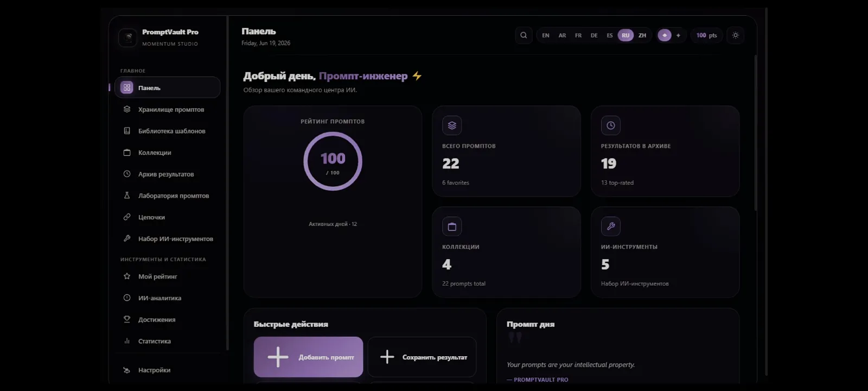The width and height of the screenshot is (868, 391).
Task: Click the clock icon in Результатов в архиве card
Action: [611, 125]
